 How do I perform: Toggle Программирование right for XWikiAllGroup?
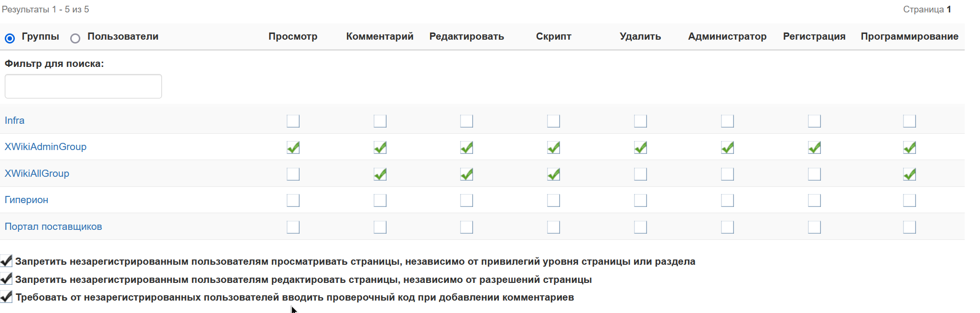909,174
